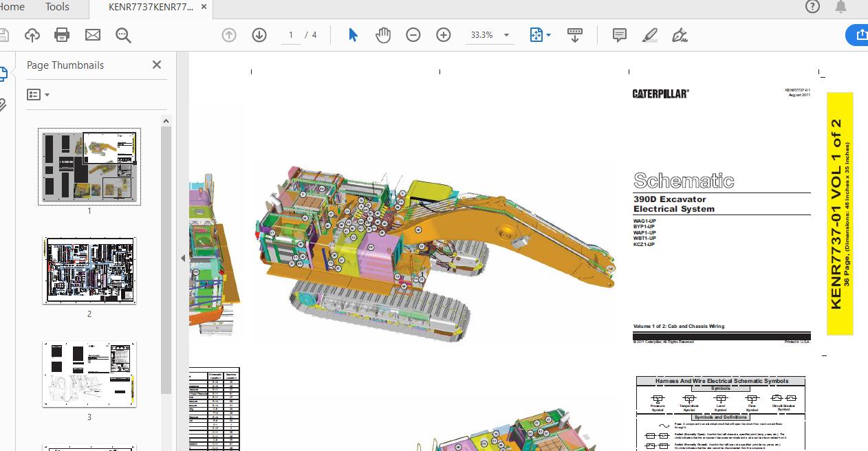Open the Attachments paperclip sidebar icon
The height and width of the screenshot is (451, 868).
[3, 104]
